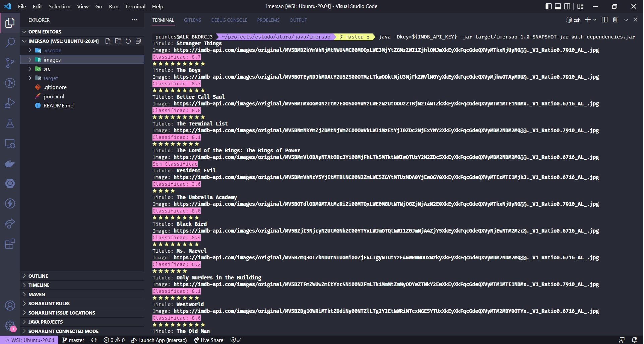Open the Manage gear icon
The width and height of the screenshot is (644, 344).
coord(10,325)
